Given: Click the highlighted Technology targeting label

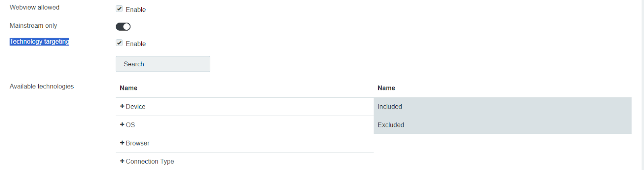Looking at the screenshot, I should [39, 42].
